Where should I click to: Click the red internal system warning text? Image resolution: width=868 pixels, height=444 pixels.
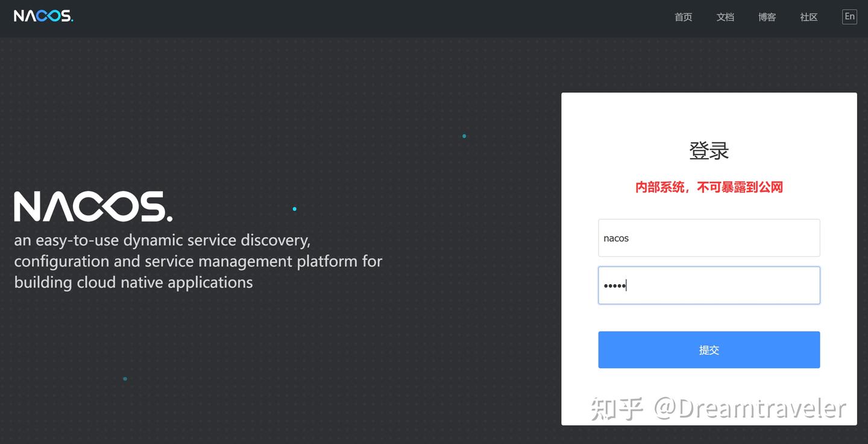point(709,187)
